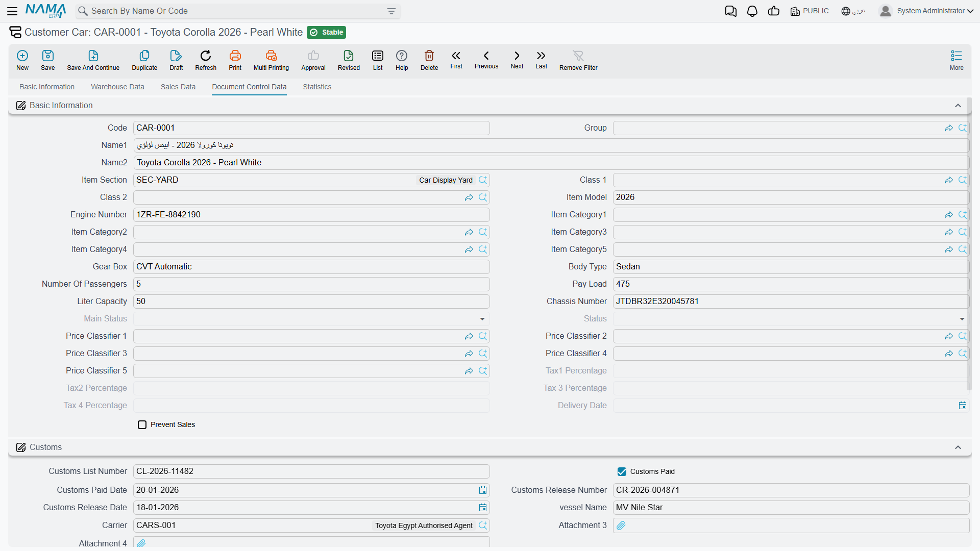Switch to Basic Information tab
The height and width of the screenshot is (551, 980).
pos(47,87)
